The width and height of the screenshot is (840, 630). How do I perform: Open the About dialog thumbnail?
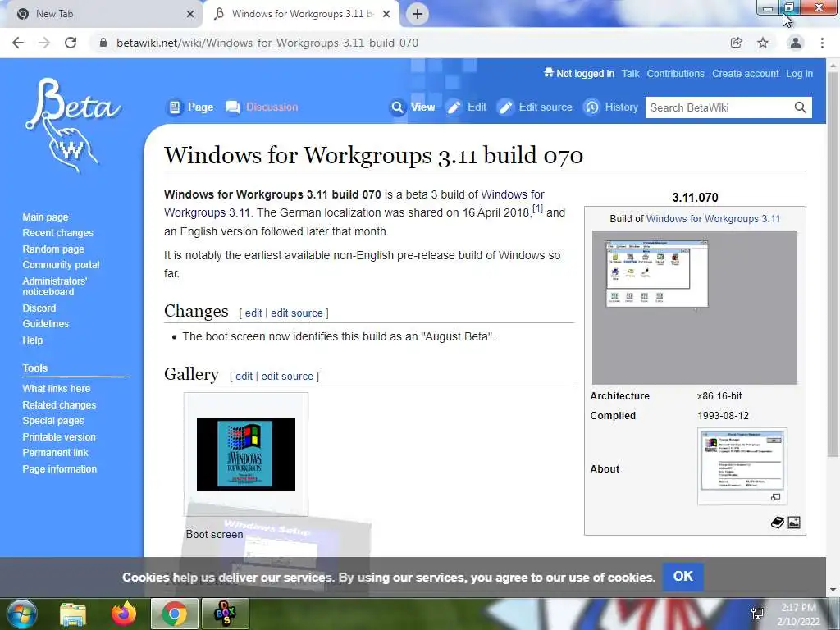[742, 459]
